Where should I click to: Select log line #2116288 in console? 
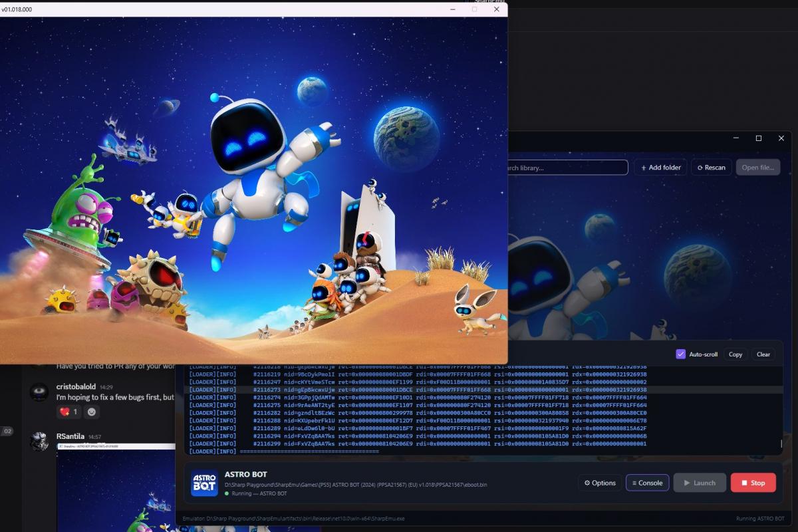tap(484, 420)
